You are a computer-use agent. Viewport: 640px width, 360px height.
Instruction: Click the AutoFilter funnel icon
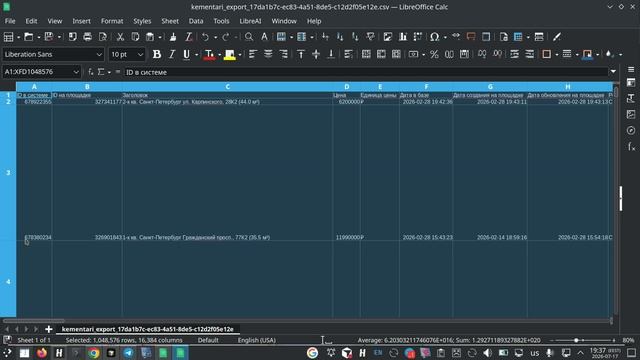point(370,37)
